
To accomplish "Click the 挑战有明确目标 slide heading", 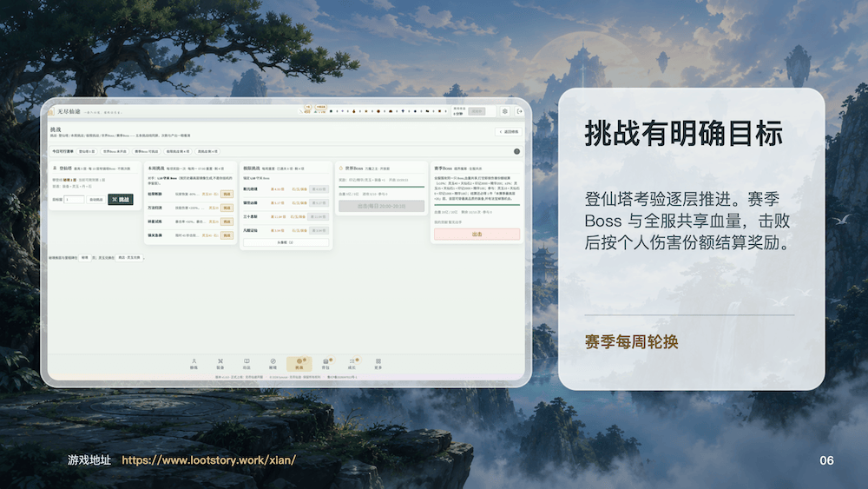I will (x=684, y=134).
